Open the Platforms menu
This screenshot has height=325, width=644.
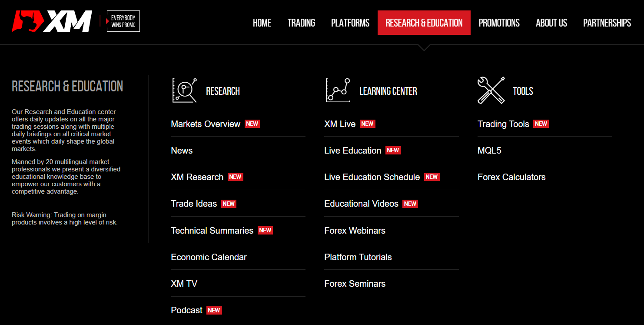pyautogui.click(x=350, y=23)
